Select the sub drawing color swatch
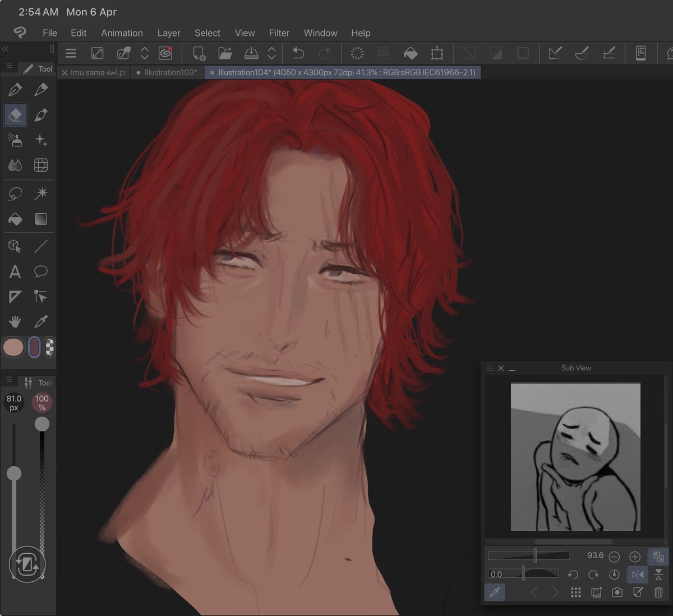Screen dimensions: 673x616 coord(34,348)
